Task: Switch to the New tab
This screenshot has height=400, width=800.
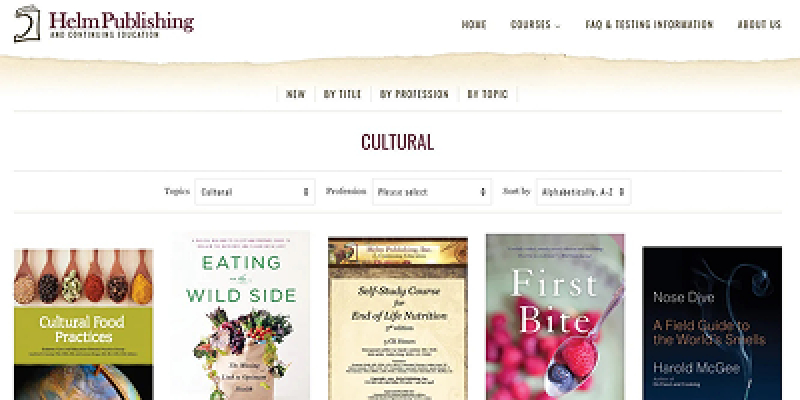Action: (296, 94)
